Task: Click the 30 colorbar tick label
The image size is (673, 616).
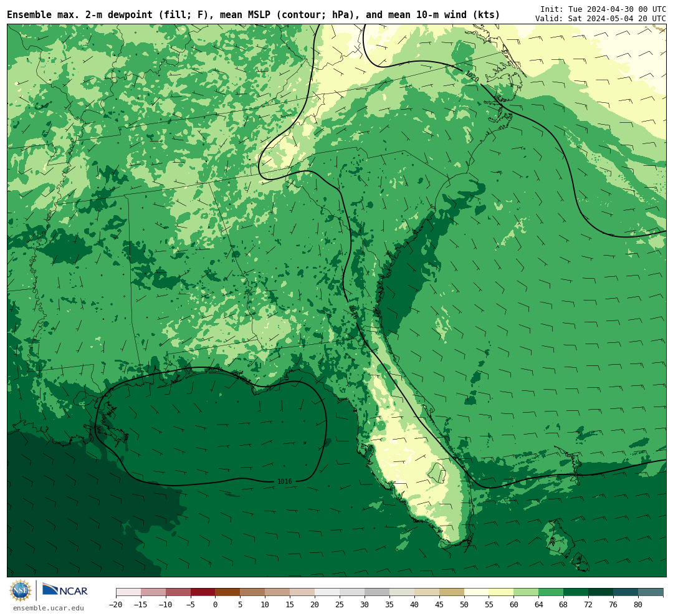Action: 365,604
